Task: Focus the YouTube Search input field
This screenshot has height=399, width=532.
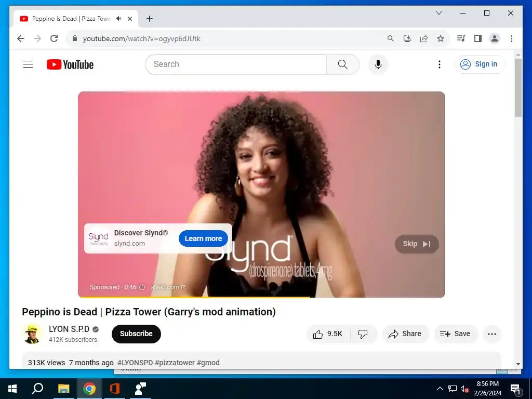Action: [x=236, y=64]
